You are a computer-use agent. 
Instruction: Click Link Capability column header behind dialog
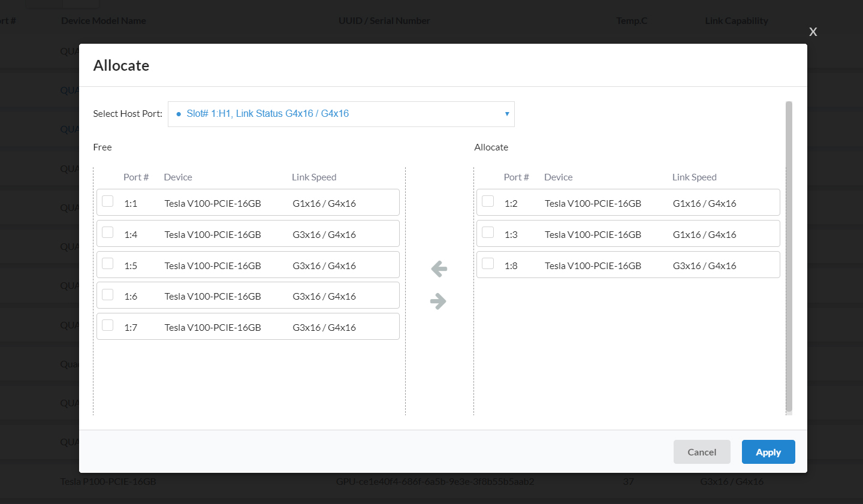(737, 21)
